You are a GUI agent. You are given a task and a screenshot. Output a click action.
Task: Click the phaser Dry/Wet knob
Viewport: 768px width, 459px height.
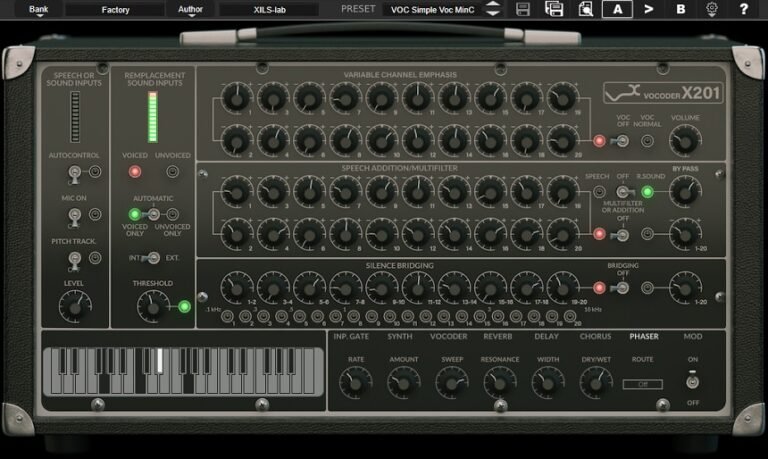(x=596, y=384)
